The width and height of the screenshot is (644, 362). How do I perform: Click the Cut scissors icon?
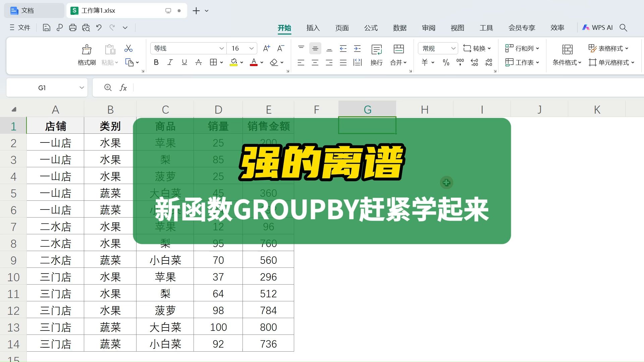(128, 49)
